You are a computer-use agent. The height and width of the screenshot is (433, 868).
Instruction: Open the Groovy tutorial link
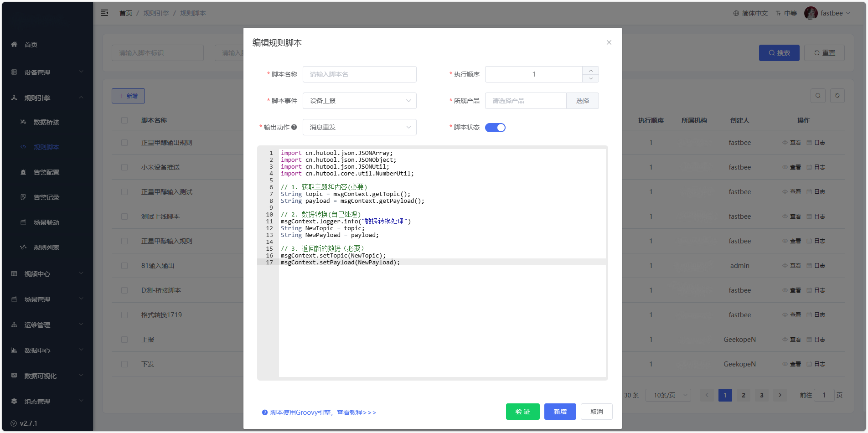tap(323, 412)
